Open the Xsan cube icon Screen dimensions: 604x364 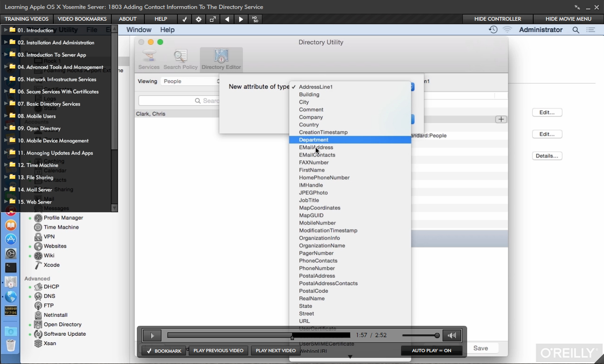(x=38, y=343)
